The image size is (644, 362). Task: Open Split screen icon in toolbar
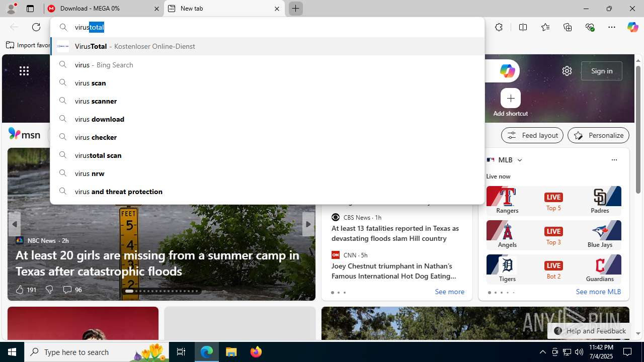click(523, 27)
